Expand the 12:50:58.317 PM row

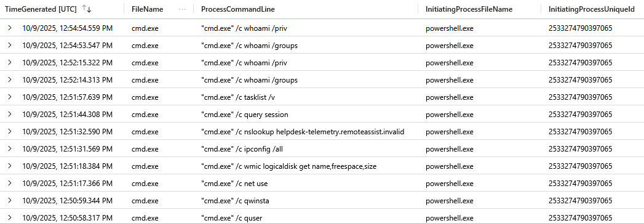pyautogui.click(x=10, y=217)
